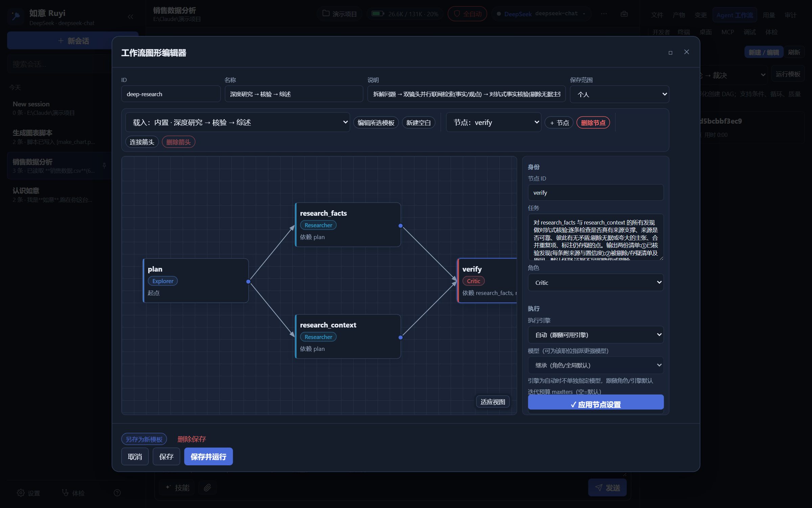Switch to 用量 tab
Viewport: 812px width, 508px height.
tap(769, 15)
